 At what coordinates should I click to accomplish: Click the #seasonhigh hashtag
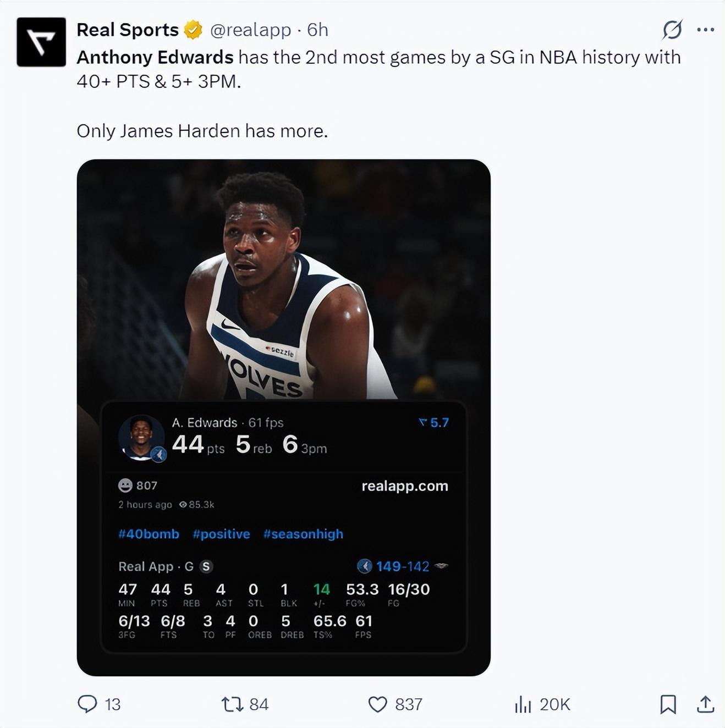(x=303, y=534)
